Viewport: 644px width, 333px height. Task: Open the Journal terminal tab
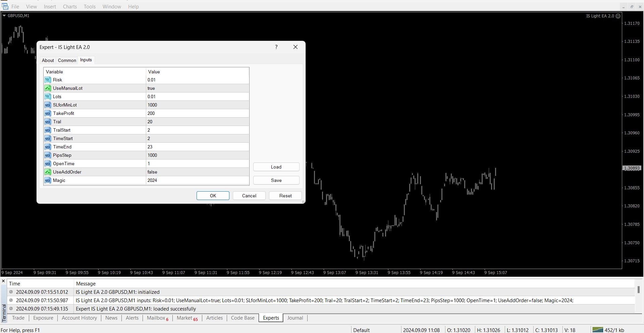pos(295,318)
